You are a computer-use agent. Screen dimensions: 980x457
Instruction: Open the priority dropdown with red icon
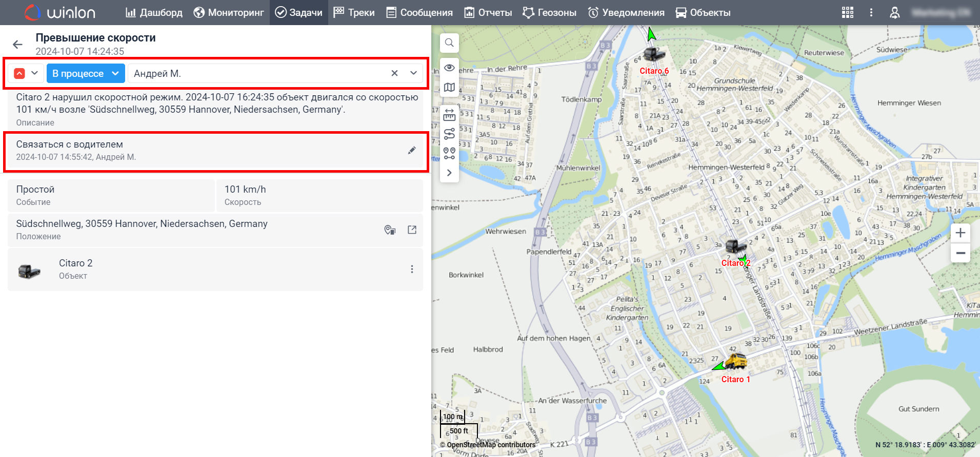point(27,73)
